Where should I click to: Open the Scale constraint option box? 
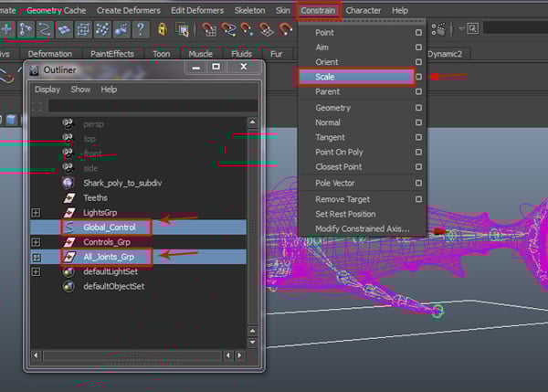418,78
